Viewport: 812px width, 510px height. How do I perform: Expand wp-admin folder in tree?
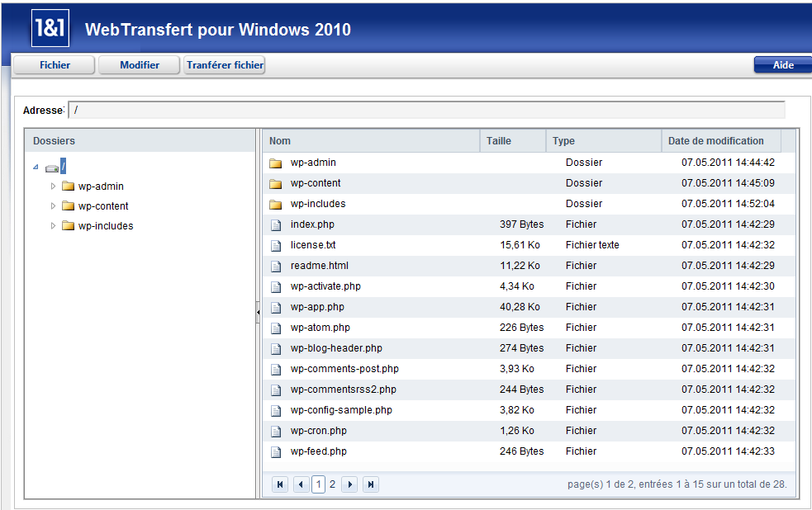point(54,187)
